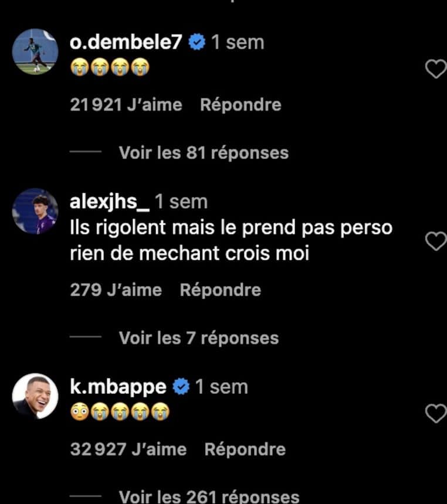
Task: View the 279 J'aime likes list
Action: click(116, 290)
